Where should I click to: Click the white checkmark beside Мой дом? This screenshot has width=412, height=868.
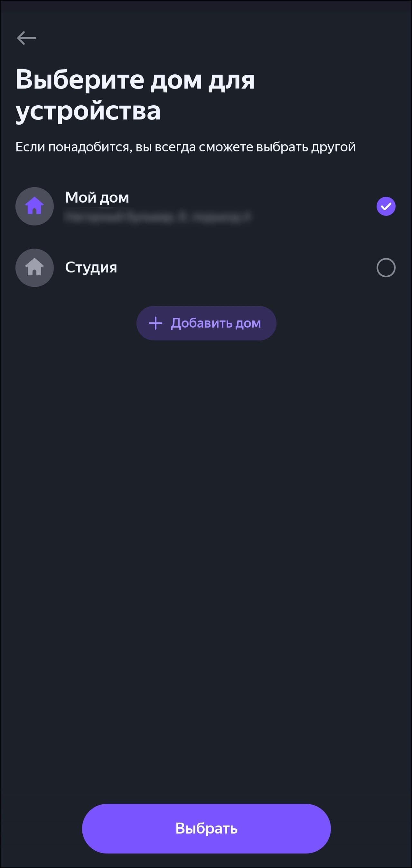386,206
